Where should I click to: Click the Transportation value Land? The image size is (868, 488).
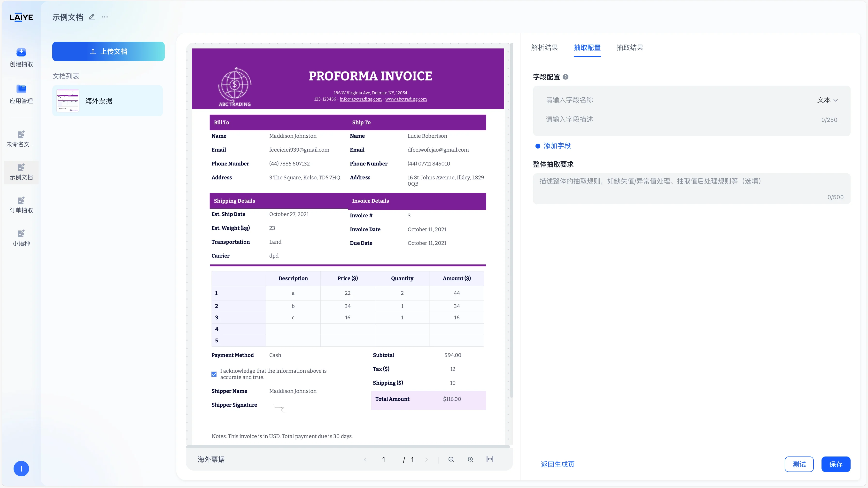click(x=275, y=242)
